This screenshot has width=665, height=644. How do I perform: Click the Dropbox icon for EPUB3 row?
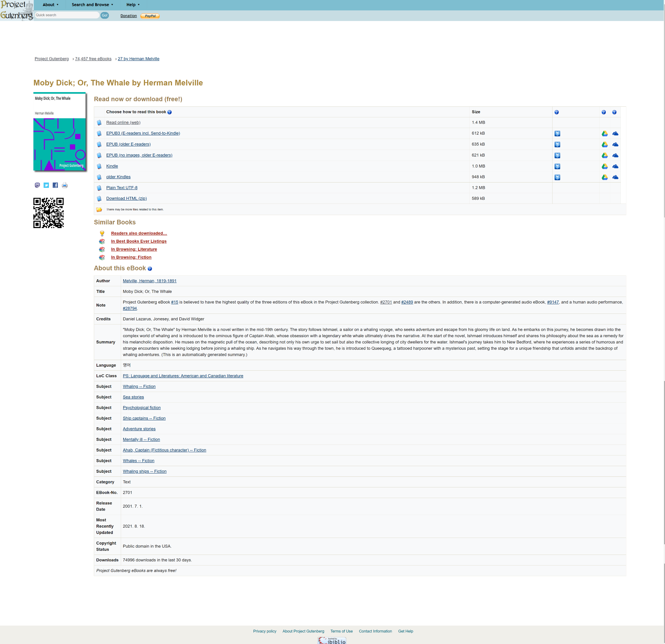557,134
